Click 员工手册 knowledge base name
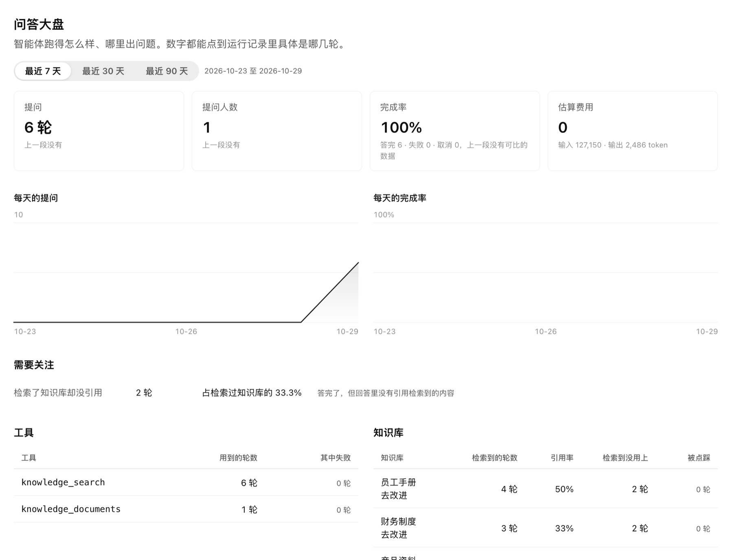Image resolution: width=733 pixels, height=560 pixels. pyautogui.click(x=398, y=482)
